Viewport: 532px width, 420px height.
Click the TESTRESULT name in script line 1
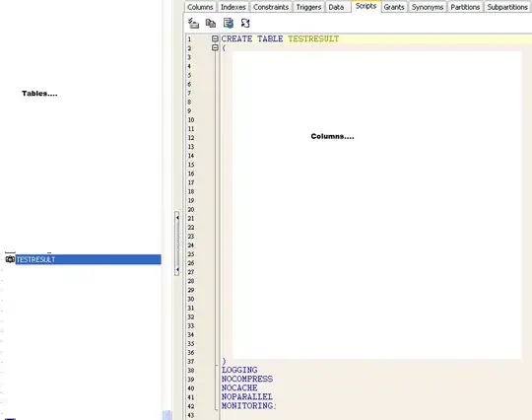313,38
